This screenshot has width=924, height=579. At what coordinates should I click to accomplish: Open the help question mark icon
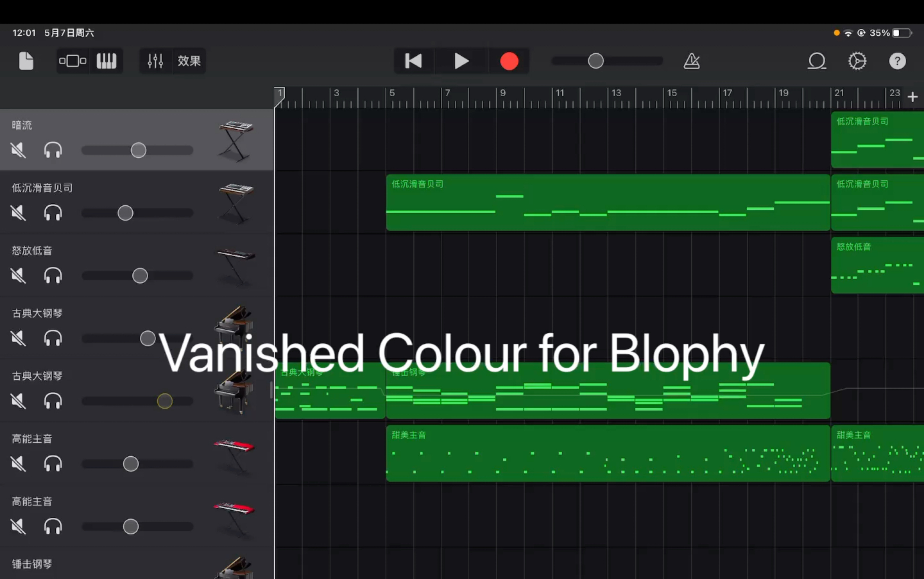click(897, 61)
